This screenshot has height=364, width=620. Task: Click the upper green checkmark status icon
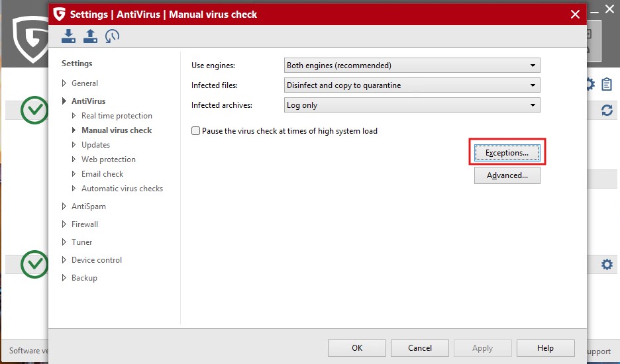point(34,110)
